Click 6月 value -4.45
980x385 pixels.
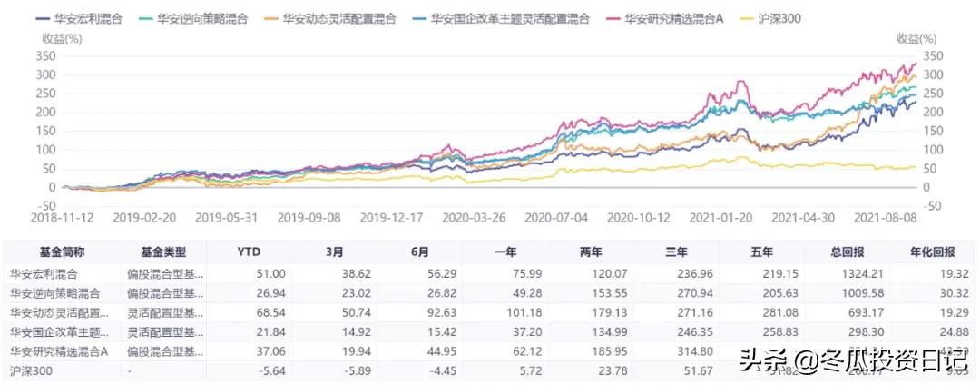[x=445, y=371]
